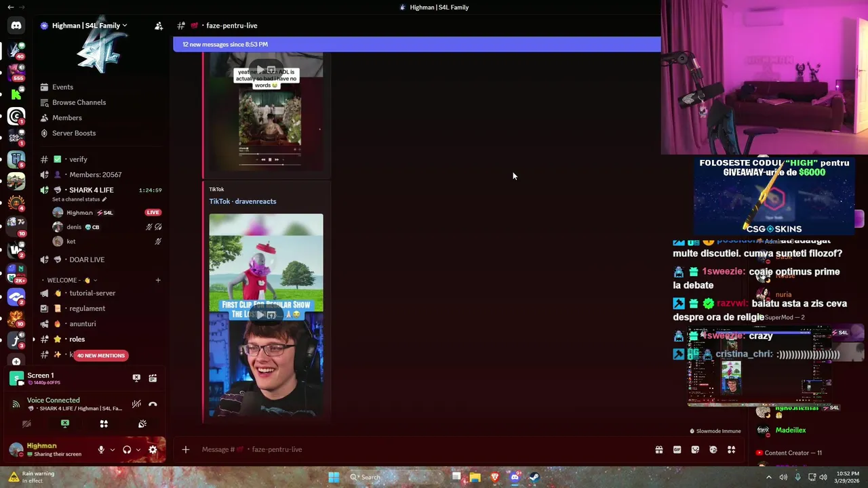The width and height of the screenshot is (868, 488).
Task: Deafen with headphones icon
Action: pos(127,449)
